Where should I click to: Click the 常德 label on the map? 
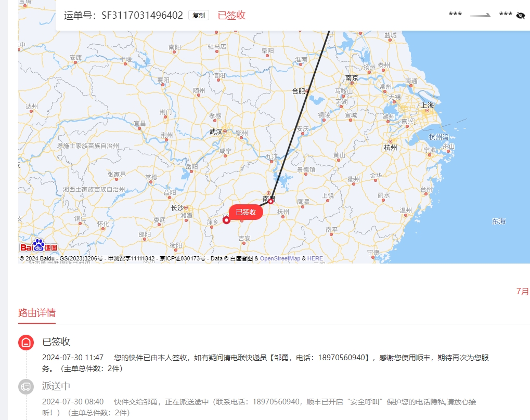pyautogui.click(x=151, y=177)
